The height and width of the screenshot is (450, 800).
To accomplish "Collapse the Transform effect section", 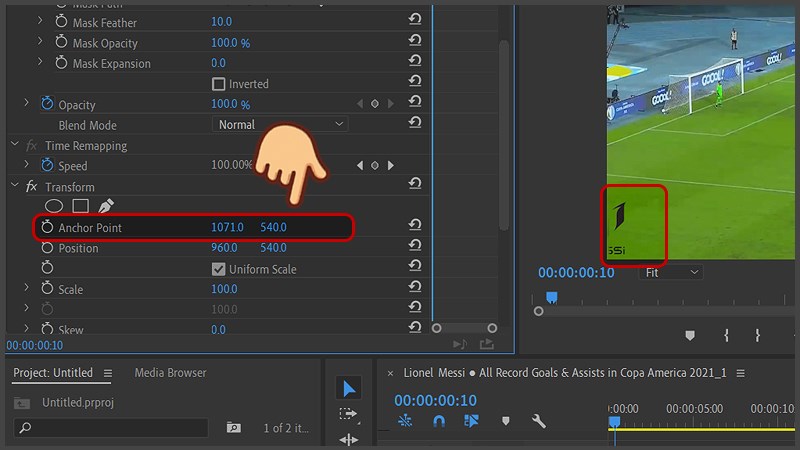I will 15,185.
